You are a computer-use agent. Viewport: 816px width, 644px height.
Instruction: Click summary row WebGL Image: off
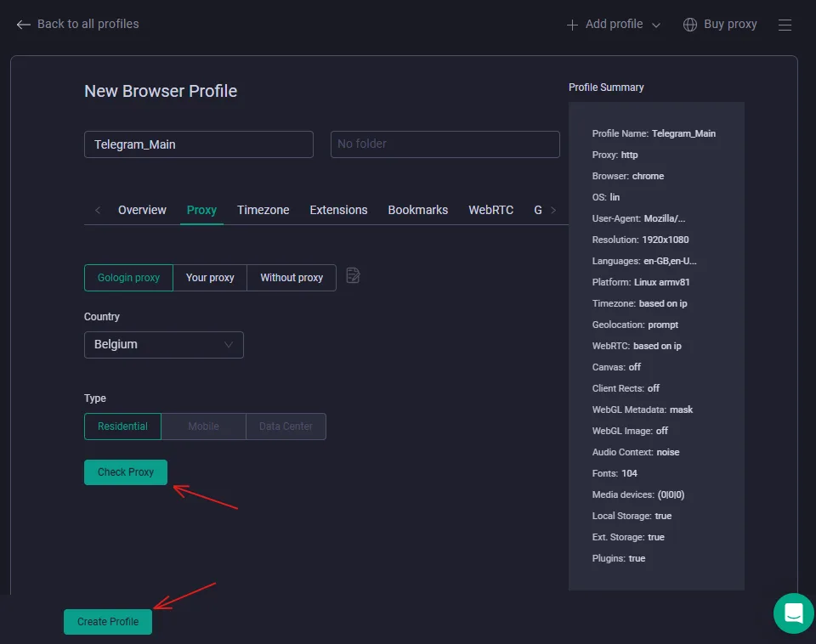[630, 432]
